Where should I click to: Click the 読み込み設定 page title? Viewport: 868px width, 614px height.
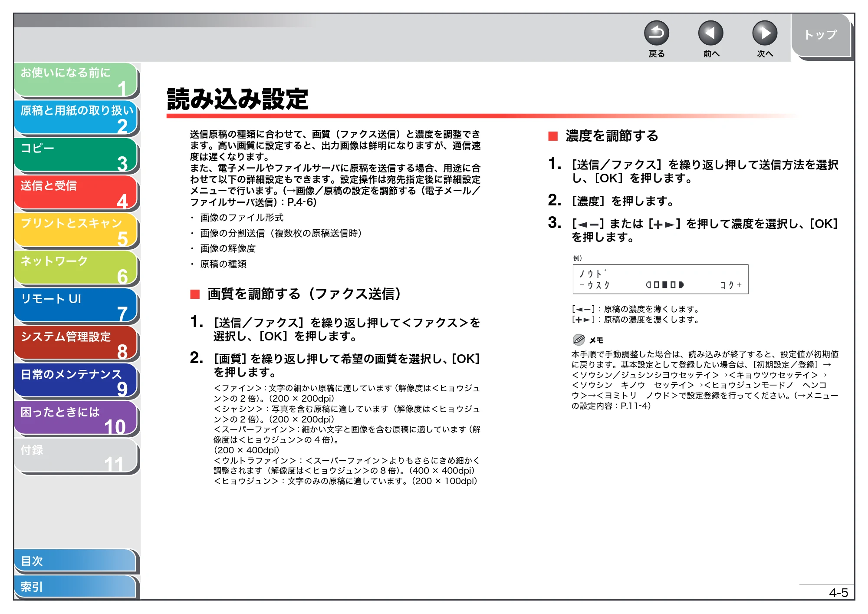pos(237,99)
